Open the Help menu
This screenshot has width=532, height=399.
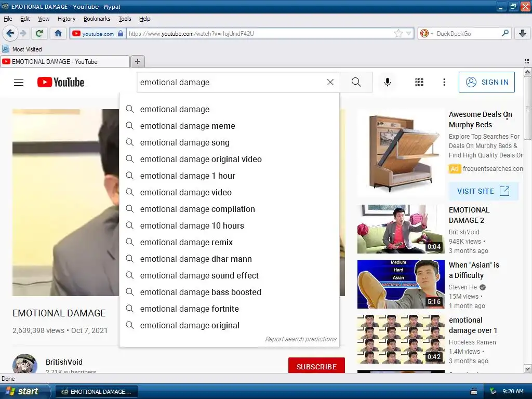pos(145,19)
